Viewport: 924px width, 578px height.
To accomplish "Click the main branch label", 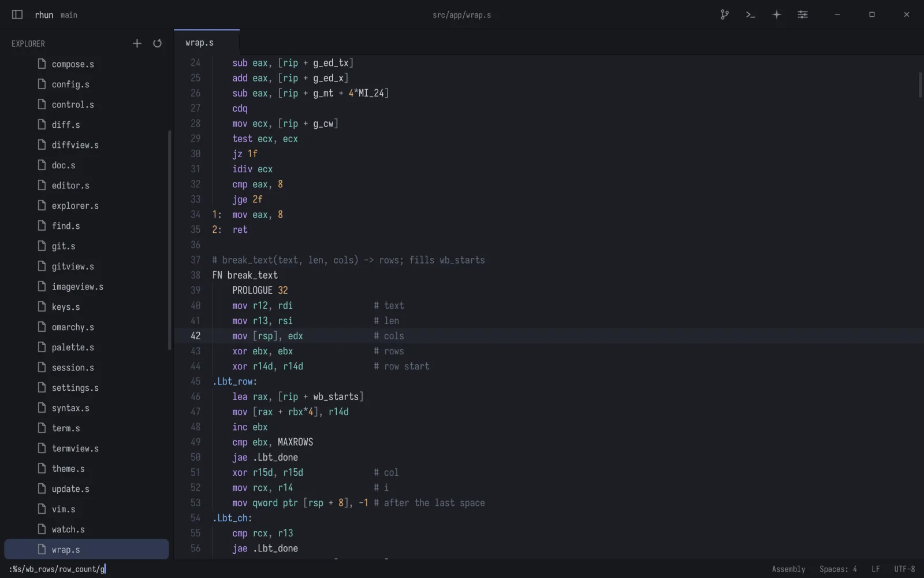I will [x=69, y=15].
